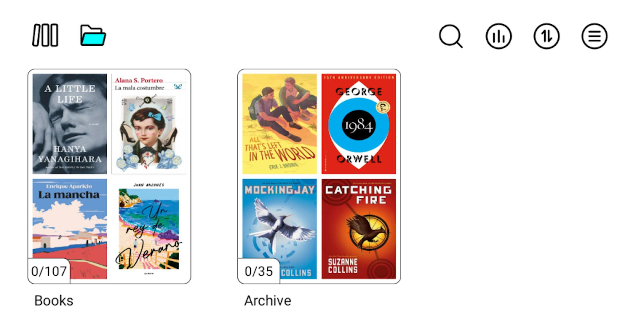The width and height of the screenshot is (644, 334).
Task: Open the reading statistics bar-chart icon
Action: (x=499, y=36)
